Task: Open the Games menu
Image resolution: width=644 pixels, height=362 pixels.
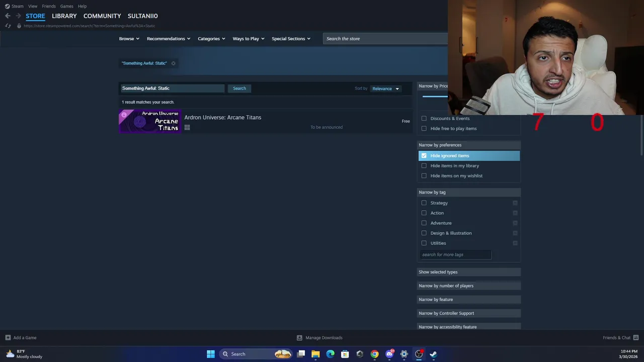Action: pyautogui.click(x=67, y=6)
